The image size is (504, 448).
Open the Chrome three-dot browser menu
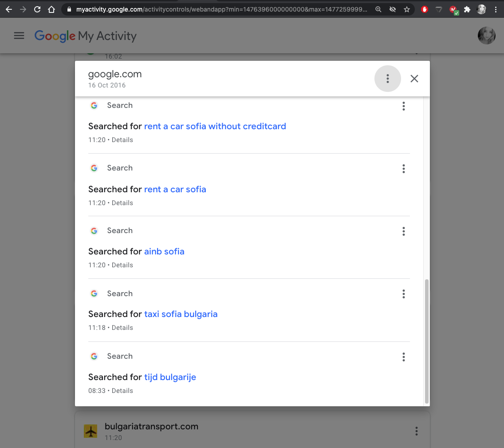click(496, 9)
